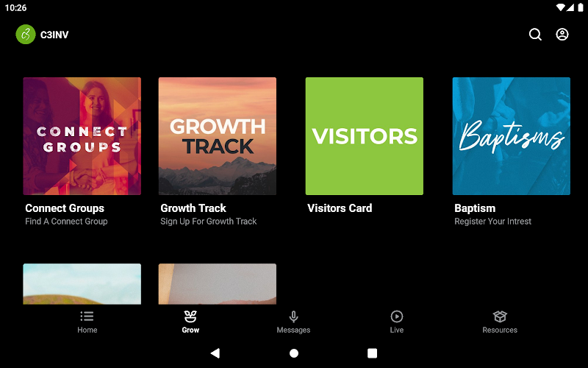Tap the Android recent apps square
The image size is (588, 368).
pyautogui.click(x=372, y=353)
